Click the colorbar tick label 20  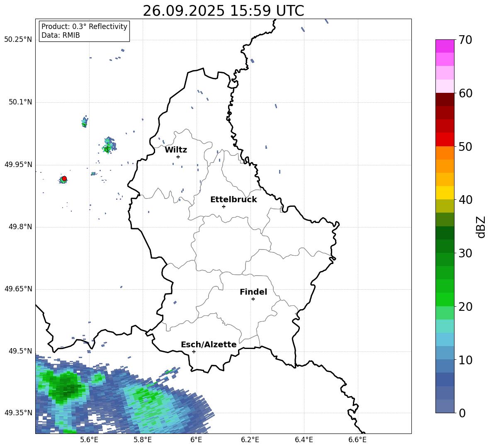coord(465,307)
